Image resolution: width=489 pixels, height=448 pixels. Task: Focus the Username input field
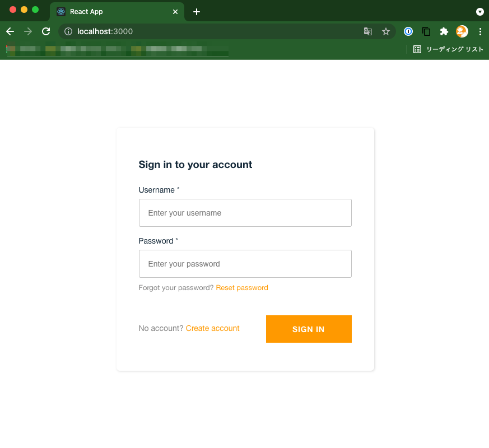(245, 213)
